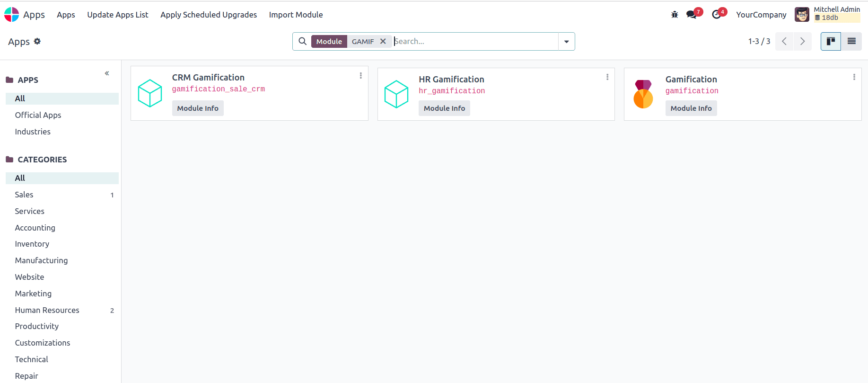This screenshot has width=868, height=383.
Task: Click the Module facet label
Action: (x=329, y=41)
